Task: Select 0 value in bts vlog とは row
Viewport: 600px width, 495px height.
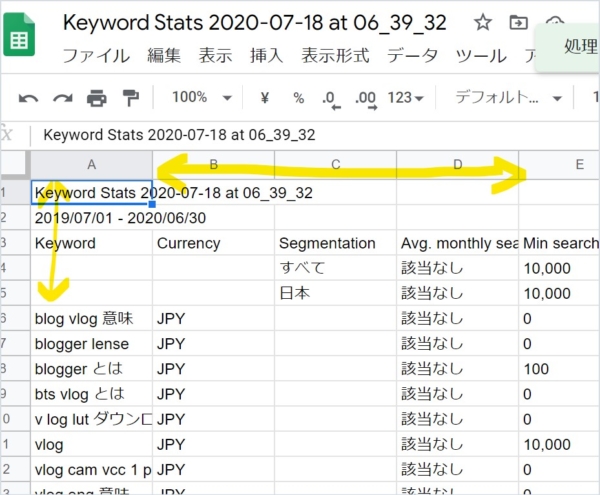Action: point(559,394)
